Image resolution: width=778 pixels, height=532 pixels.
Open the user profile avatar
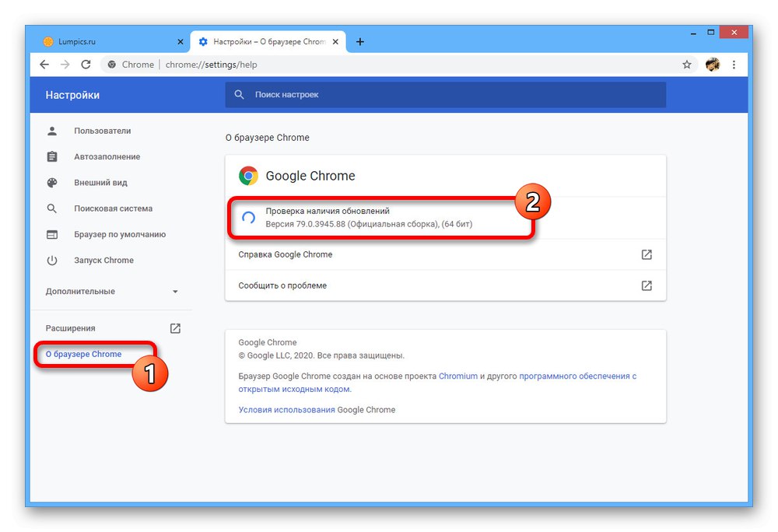coord(713,65)
